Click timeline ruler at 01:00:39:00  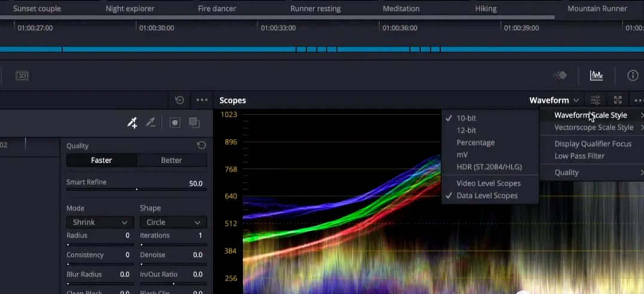[521, 28]
